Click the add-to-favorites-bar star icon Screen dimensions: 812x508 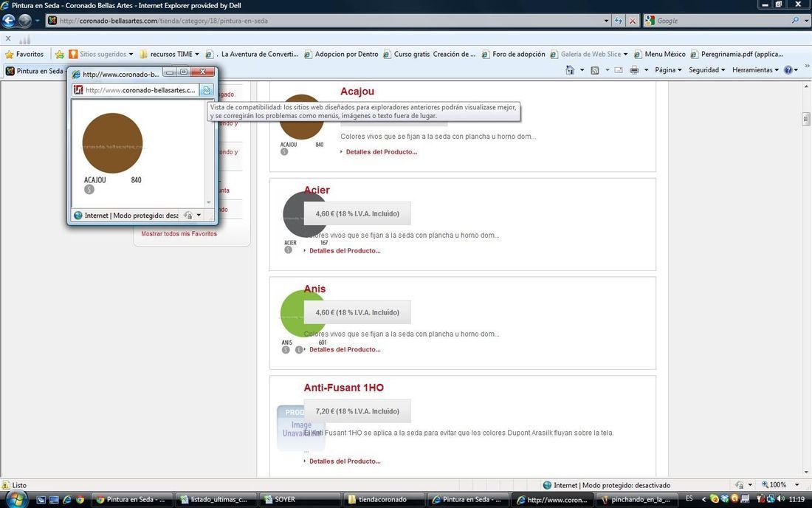[x=60, y=54]
